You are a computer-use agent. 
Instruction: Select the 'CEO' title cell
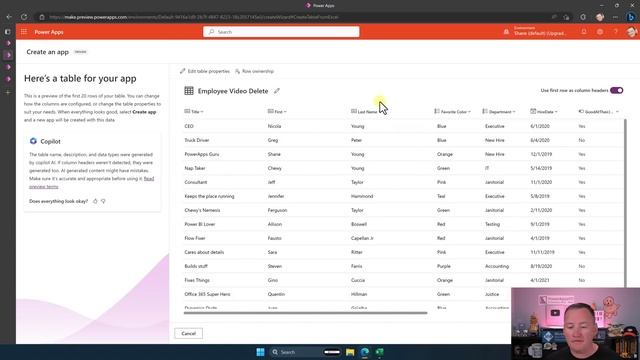pyautogui.click(x=189, y=126)
